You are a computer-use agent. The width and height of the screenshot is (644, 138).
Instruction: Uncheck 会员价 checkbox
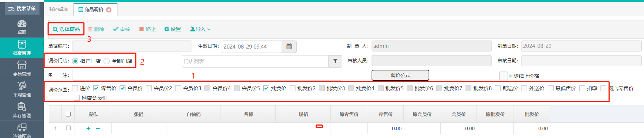123,88
